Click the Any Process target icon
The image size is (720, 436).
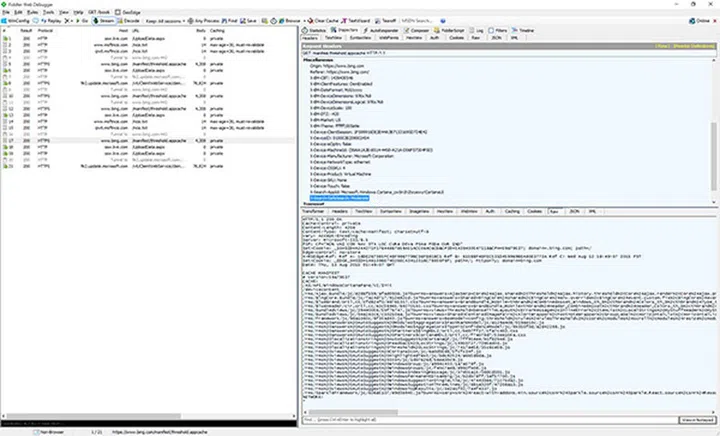[x=204, y=19]
